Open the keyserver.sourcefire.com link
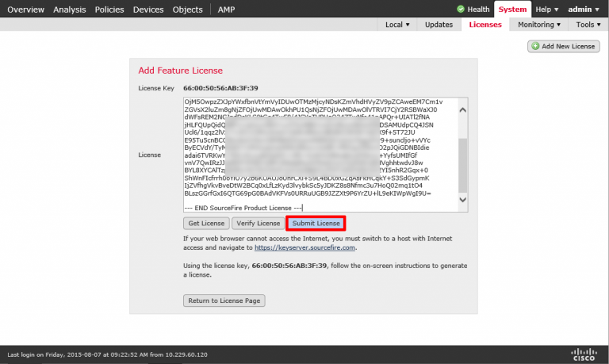The width and height of the screenshot is (609, 364). tap(304, 247)
